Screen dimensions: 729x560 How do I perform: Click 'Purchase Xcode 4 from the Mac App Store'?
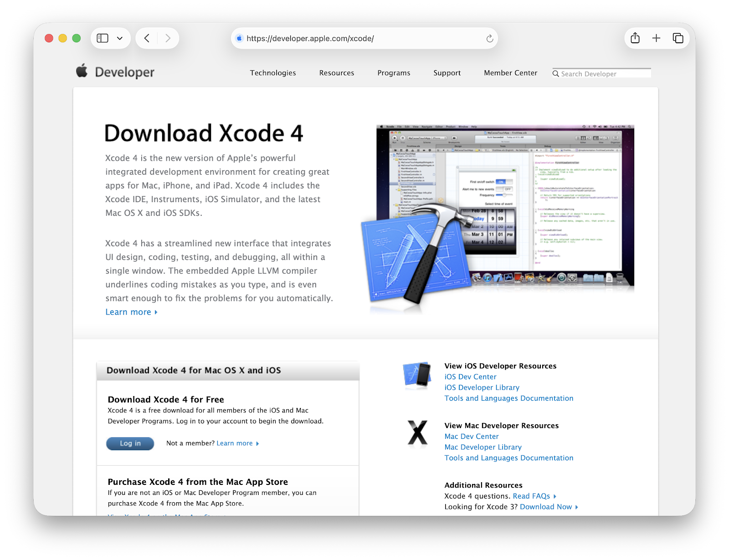click(x=198, y=482)
